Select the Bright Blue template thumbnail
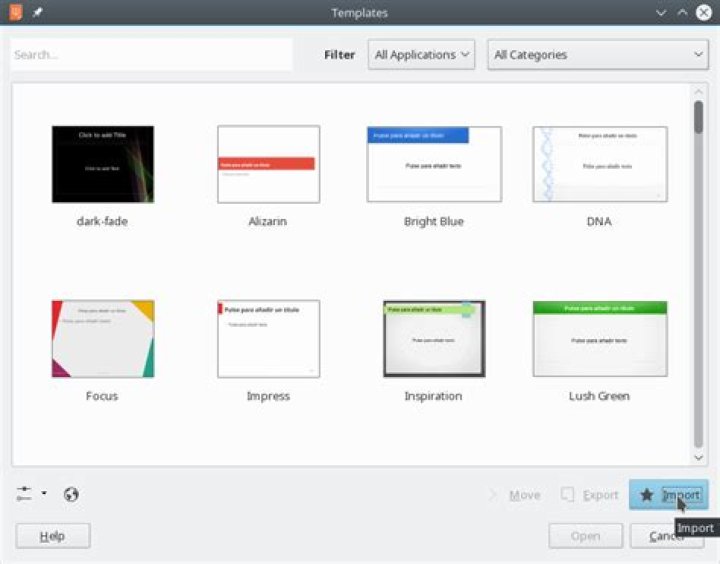 click(434, 164)
